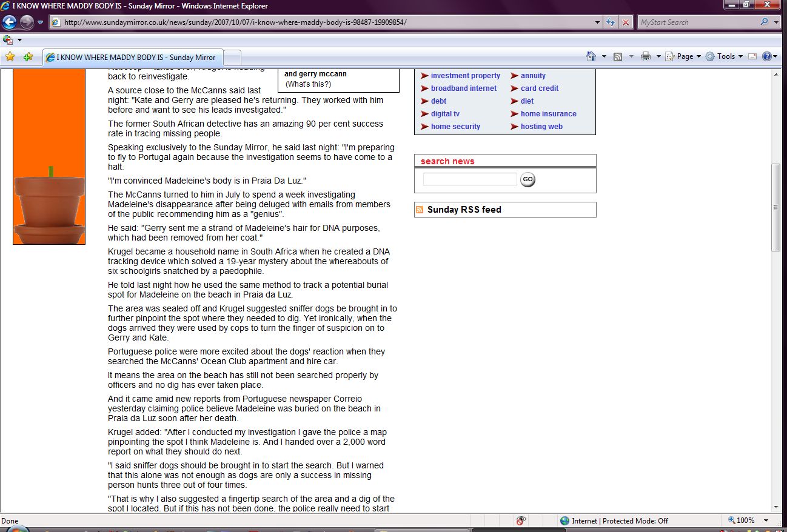Image resolution: width=787 pixels, height=532 pixels.
Task: Click the search news text field
Action: (x=469, y=179)
